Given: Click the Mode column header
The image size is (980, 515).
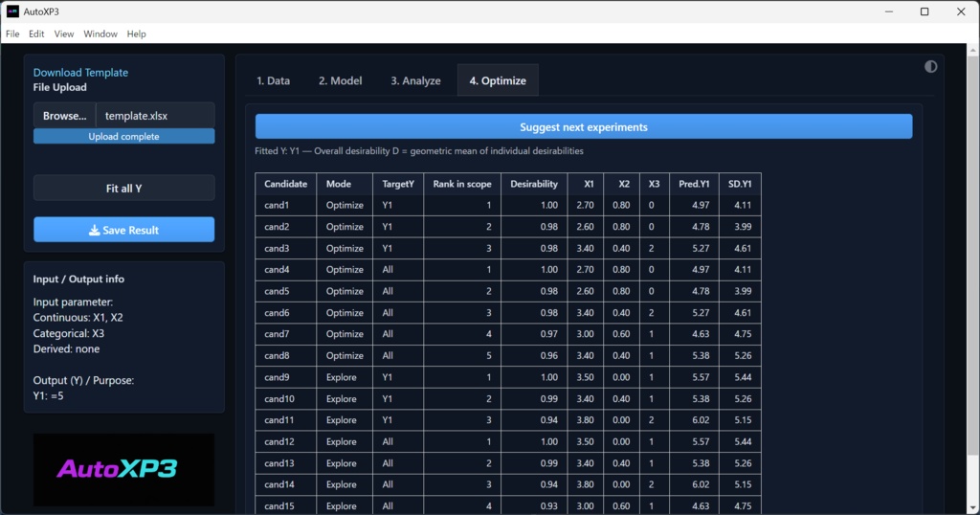Looking at the screenshot, I should click(345, 184).
